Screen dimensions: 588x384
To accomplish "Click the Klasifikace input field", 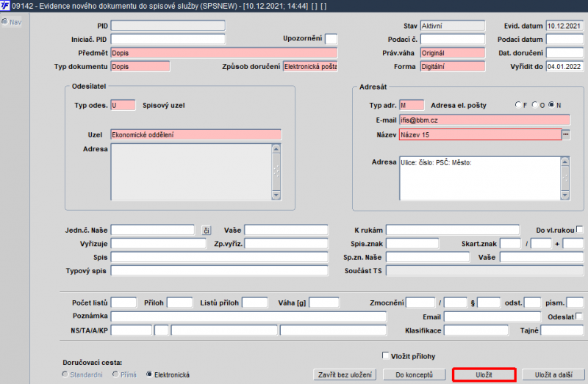I will [x=476, y=330].
